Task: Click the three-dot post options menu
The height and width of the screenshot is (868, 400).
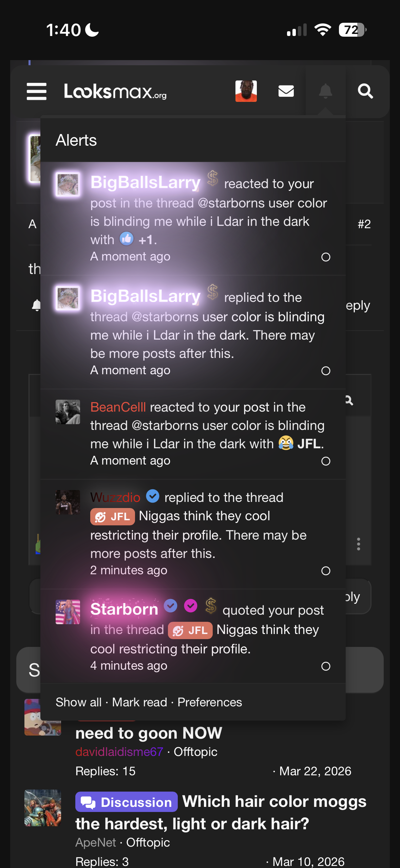Action: click(x=358, y=544)
